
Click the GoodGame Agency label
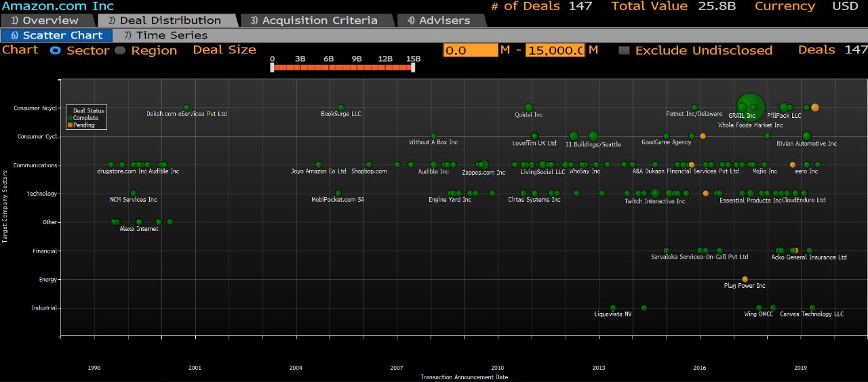tap(667, 142)
